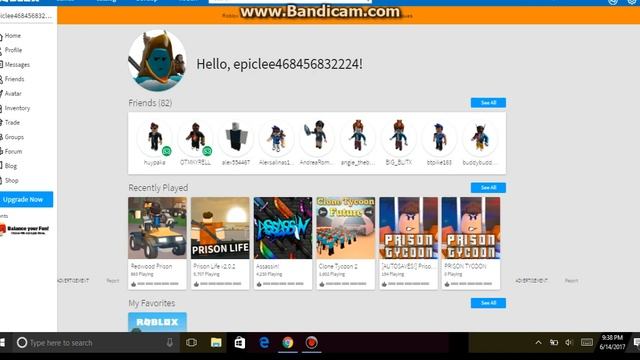Open friend angie_theb's avatar

(x=358, y=138)
